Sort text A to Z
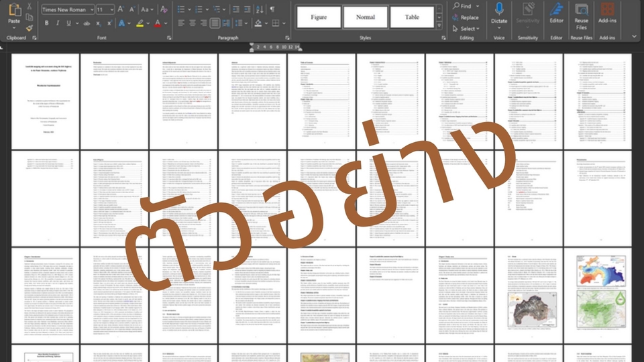 [x=260, y=9]
